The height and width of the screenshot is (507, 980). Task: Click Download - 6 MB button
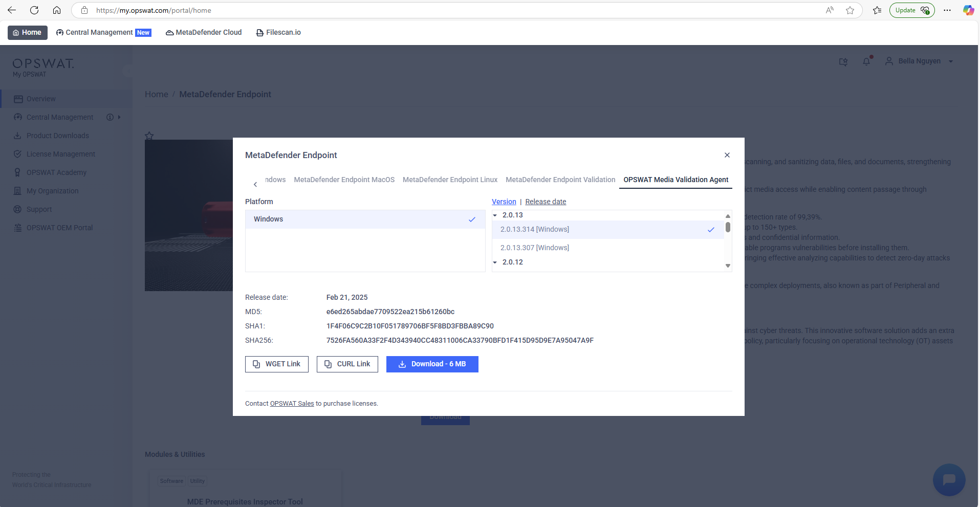[x=432, y=364]
